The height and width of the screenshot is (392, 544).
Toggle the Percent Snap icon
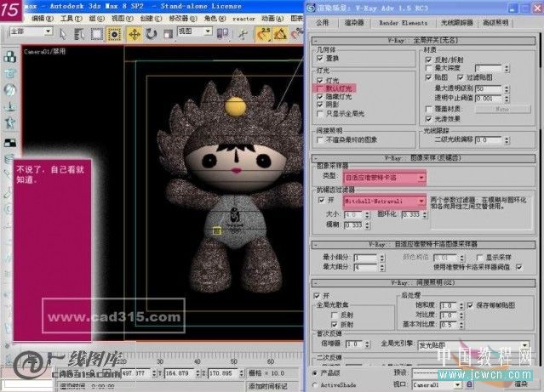coord(297,34)
